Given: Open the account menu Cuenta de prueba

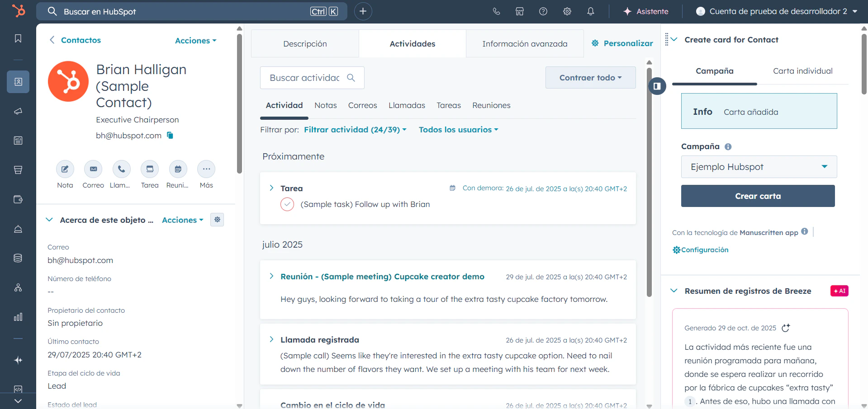Looking at the screenshot, I should point(777,11).
